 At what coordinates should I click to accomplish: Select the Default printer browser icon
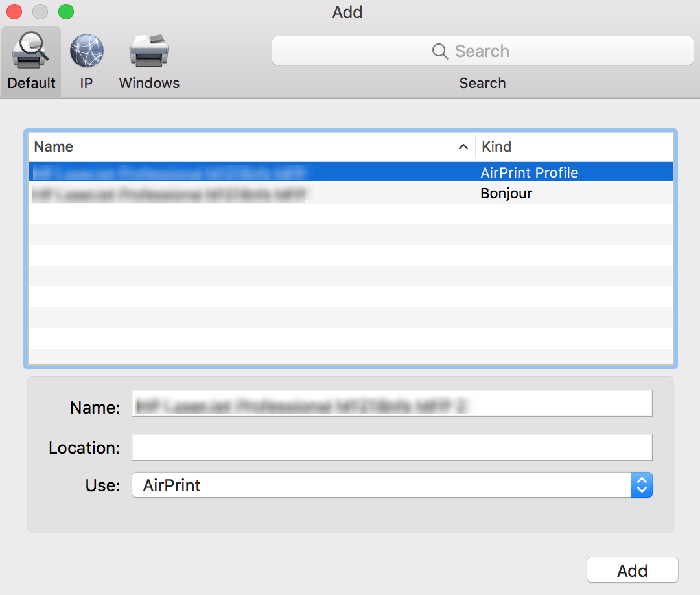tap(30, 60)
